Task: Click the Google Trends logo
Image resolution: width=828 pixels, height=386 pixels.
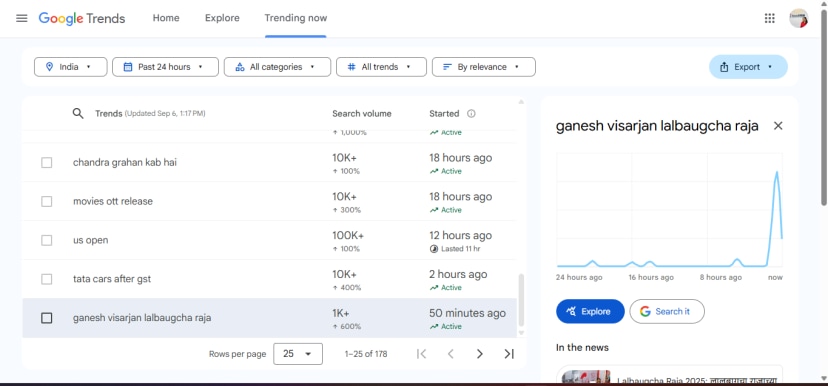Action: tap(82, 18)
